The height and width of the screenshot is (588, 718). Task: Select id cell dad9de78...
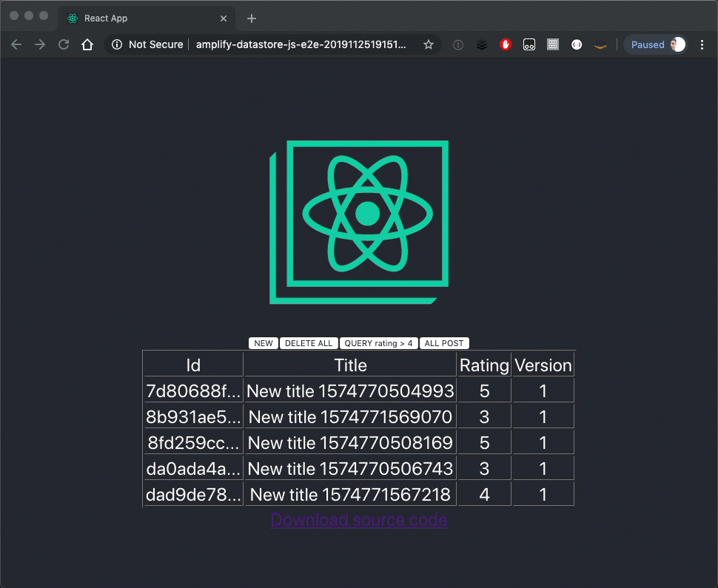tap(193, 495)
